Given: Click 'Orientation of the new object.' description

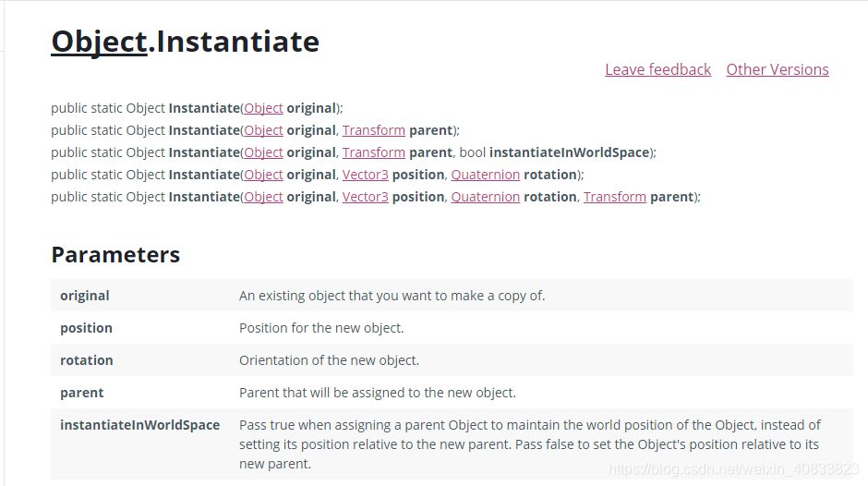Looking at the screenshot, I should [330, 360].
